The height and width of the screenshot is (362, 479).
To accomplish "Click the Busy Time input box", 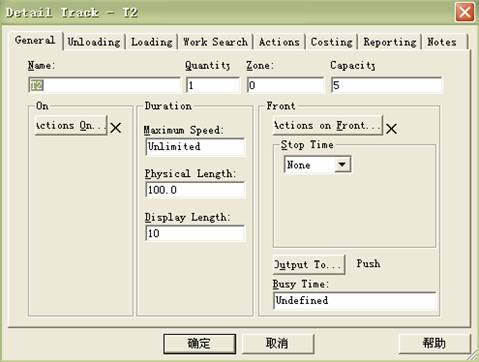I will pos(355,300).
